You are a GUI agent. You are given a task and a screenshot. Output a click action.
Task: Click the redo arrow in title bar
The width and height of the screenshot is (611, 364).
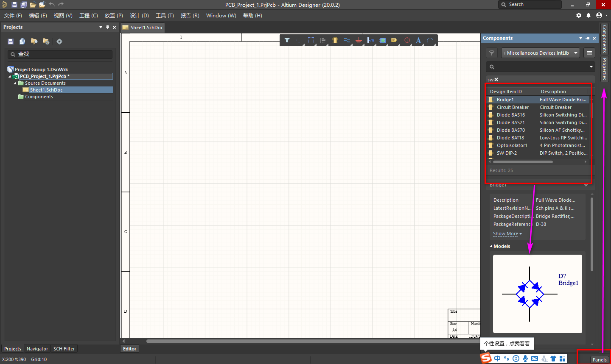tap(61, 4)
